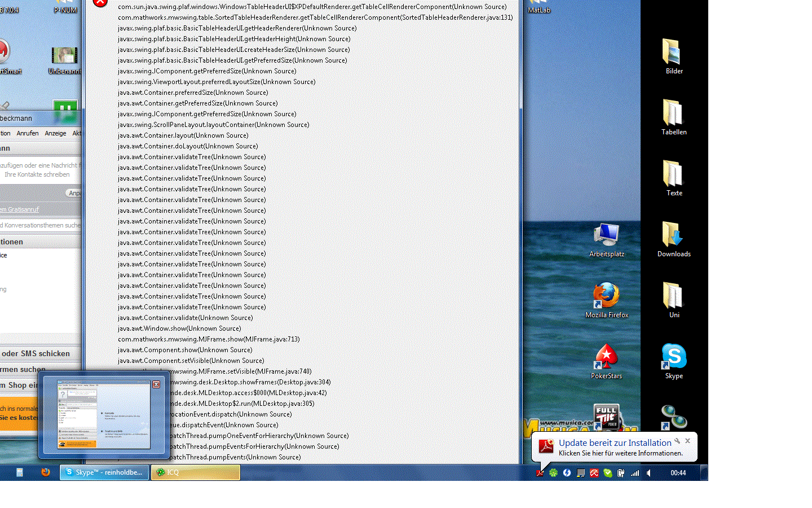This screenshot has height=508, width=812.
Task: Click the volume speaker tray icon
Action: (649, 473)
